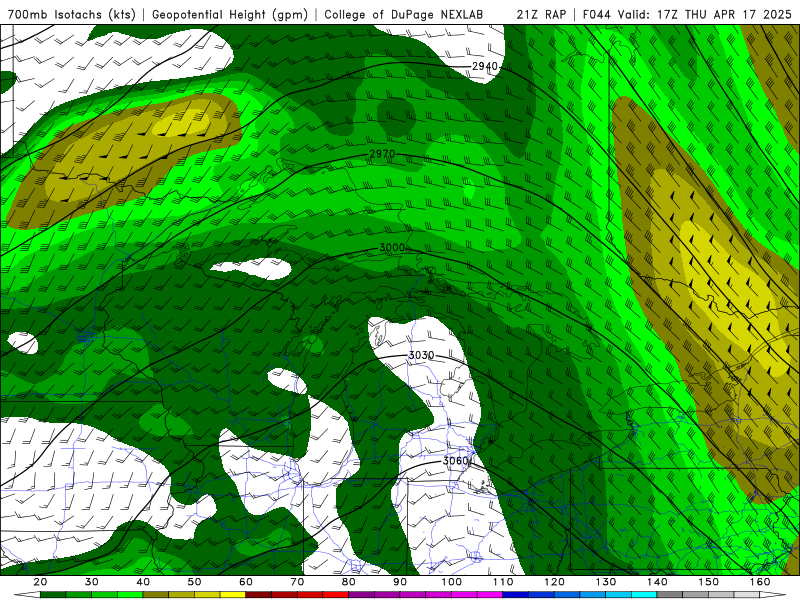Click the 'F044 Valid: 17Z THU APR 17 2025' text
The height and width of the screenshot is (600, 800).
click(x=687, y=15)
